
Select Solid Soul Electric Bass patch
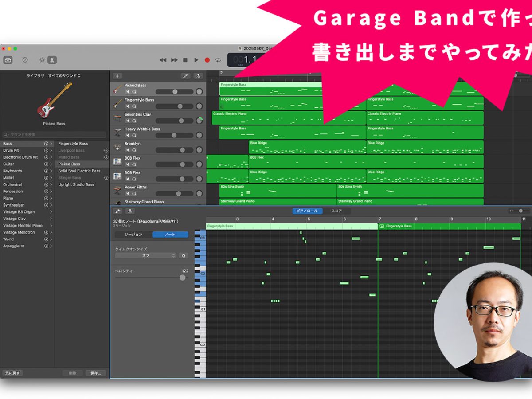click(x=79, y=171)
